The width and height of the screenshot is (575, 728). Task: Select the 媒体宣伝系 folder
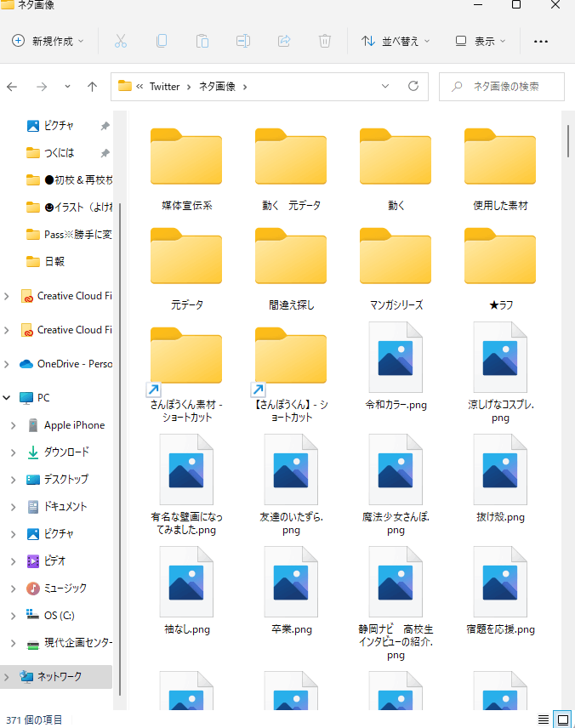point(187,169)
